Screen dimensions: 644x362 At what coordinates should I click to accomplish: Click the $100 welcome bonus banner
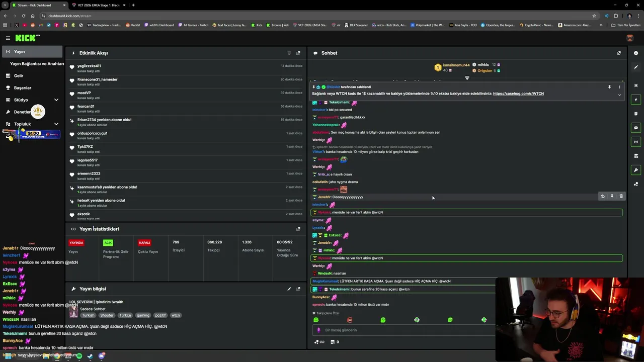[x=31, y=134]
